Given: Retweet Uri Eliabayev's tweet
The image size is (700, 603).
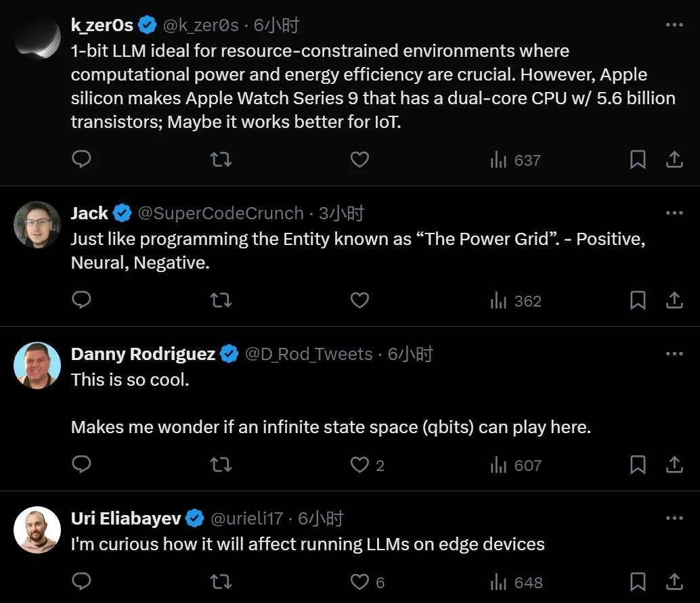Looking at the screenshot, I should point(221,582).
